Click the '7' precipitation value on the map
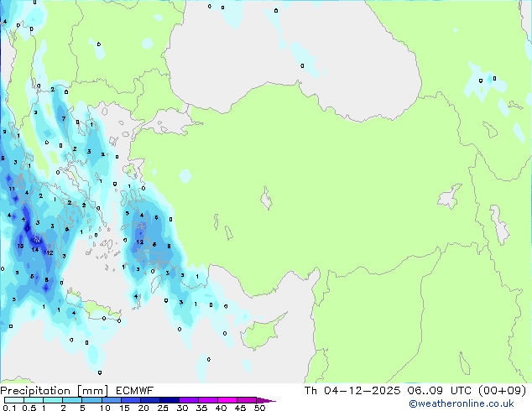 pyautogui.click(x=64, y=119)
